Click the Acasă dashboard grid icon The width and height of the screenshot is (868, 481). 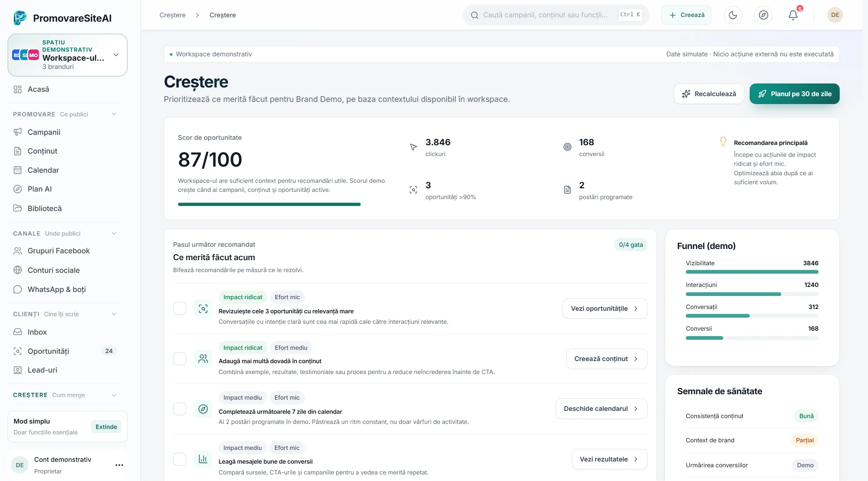pyautogui.click(x=17, y=89)
